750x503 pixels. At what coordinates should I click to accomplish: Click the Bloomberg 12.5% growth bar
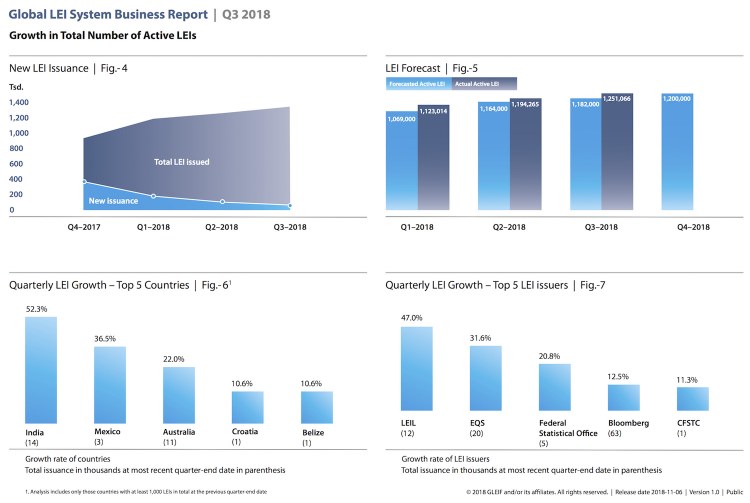(x=623, y=398)
